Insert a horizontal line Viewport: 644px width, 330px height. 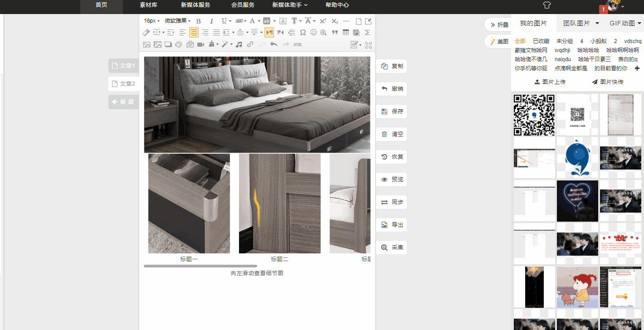pos(346,21)
